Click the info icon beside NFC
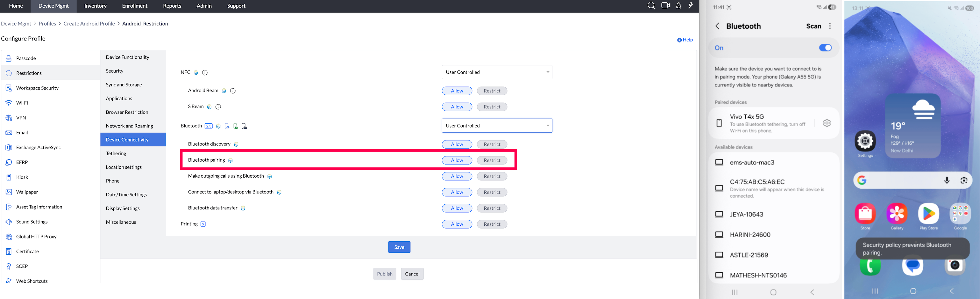This screenshot has width=980, height=299. click(205, 72)
